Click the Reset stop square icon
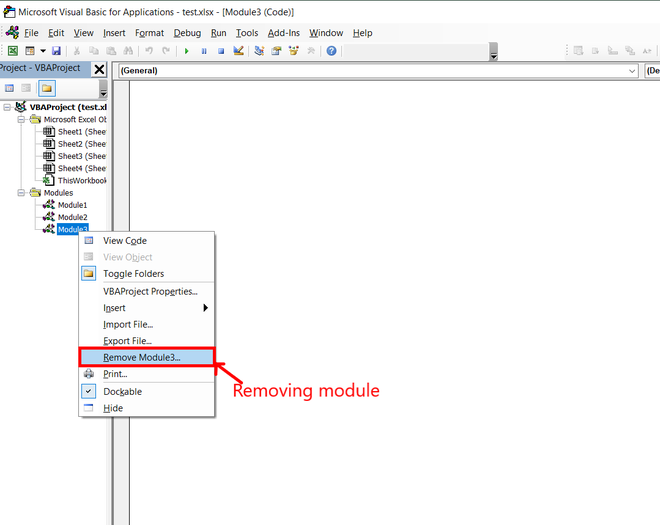Viewport: 660px width, 525px height. click(221, 51)
